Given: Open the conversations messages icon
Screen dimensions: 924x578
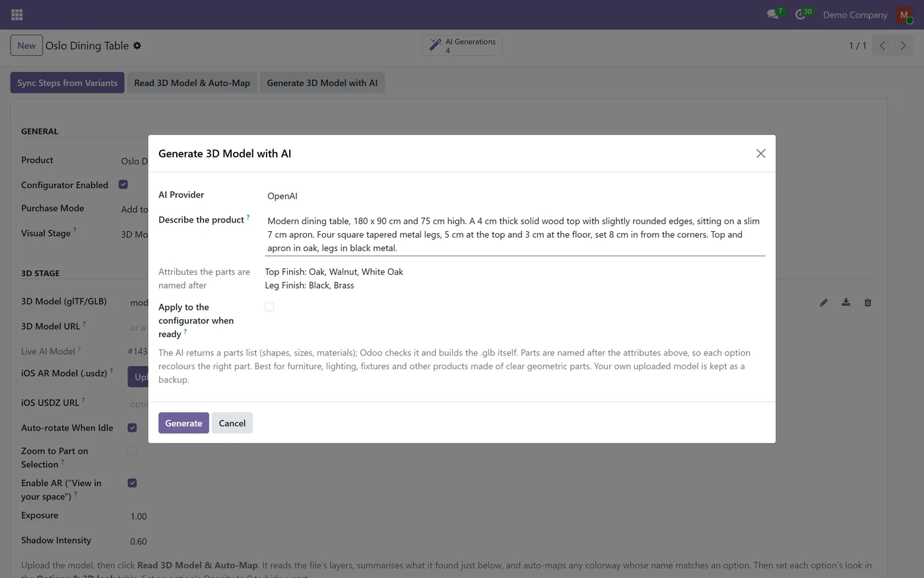Looking at the screenshot, I should pyautogui.click(x=774, y=14).
